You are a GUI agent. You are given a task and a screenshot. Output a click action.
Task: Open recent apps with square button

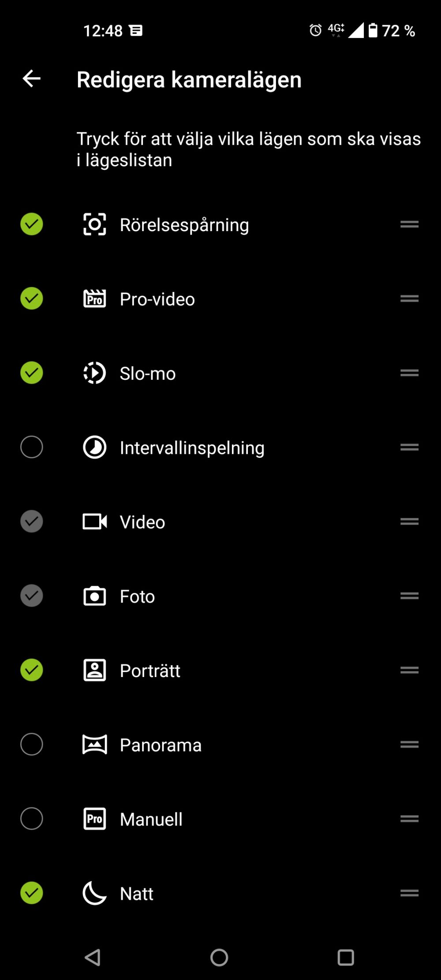click(x=346, y=958)
